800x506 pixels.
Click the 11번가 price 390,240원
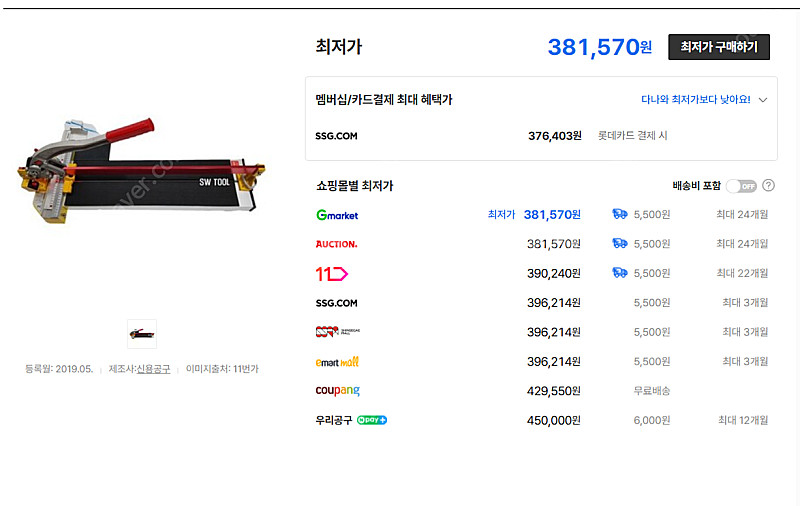pos(554,274)
